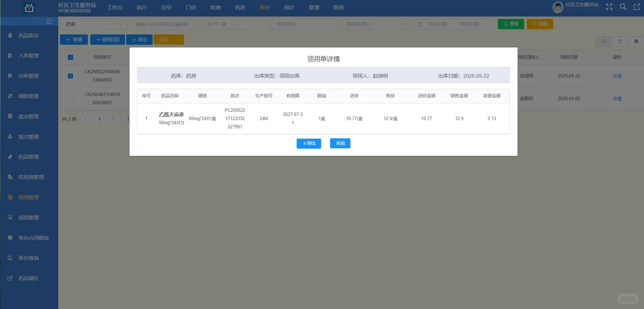Go to previous page arrow
Screen dimensions: 644x309
click(85, 119)
